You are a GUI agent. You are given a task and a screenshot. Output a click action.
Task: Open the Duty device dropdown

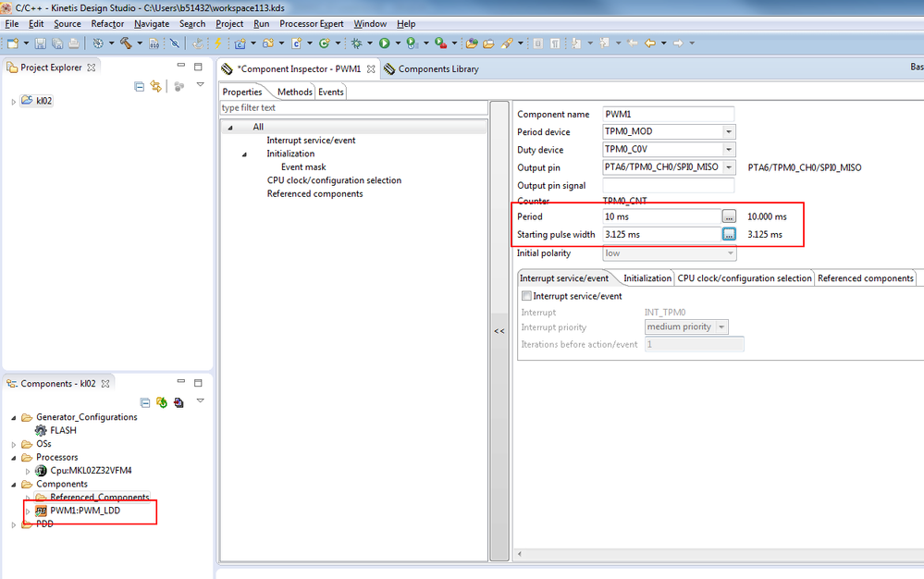[x=729, y=150]
